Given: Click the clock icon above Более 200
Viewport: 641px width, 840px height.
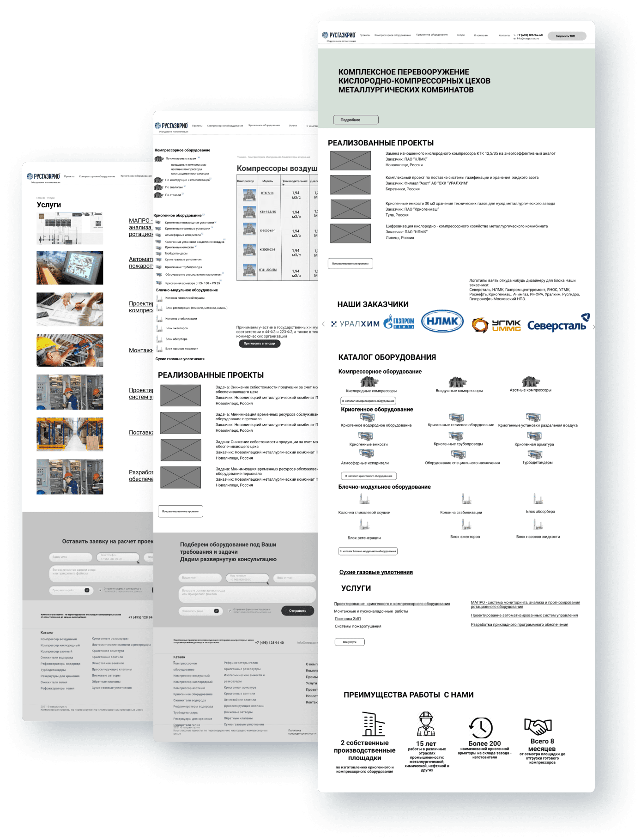Looking at the screenshot, I should 481,727.
